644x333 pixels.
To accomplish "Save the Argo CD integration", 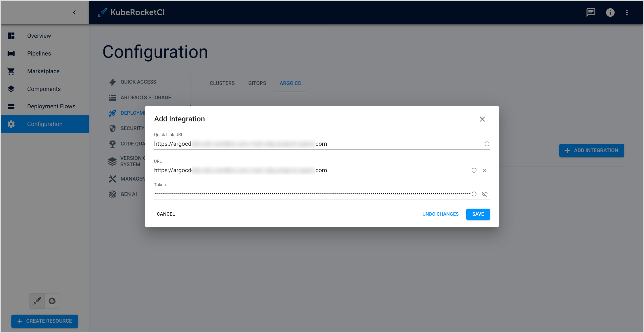I will [478, 214].
